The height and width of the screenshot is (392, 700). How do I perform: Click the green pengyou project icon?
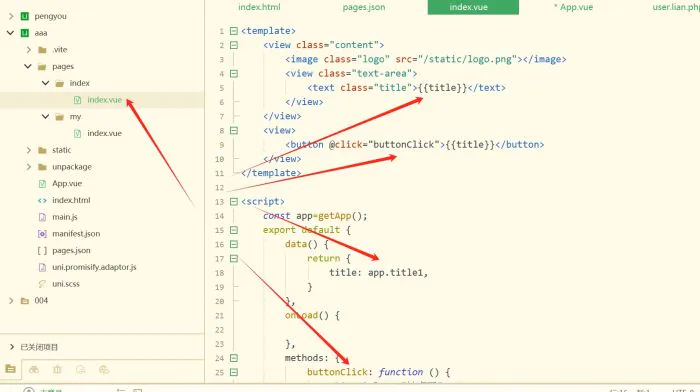click(x=25, y=16)
